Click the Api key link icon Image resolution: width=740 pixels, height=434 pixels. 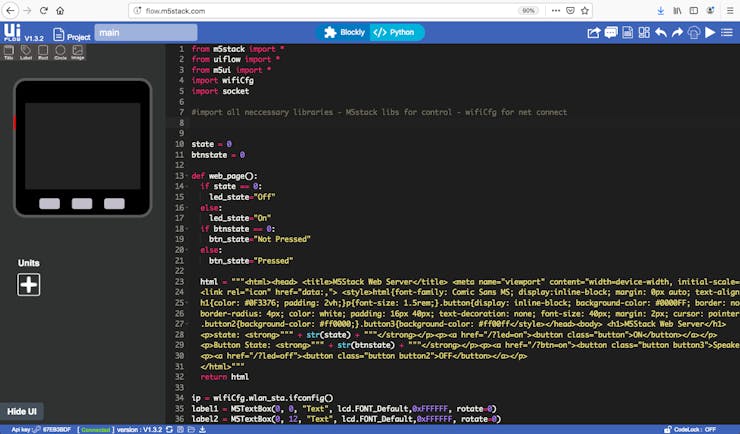[36, 430]
